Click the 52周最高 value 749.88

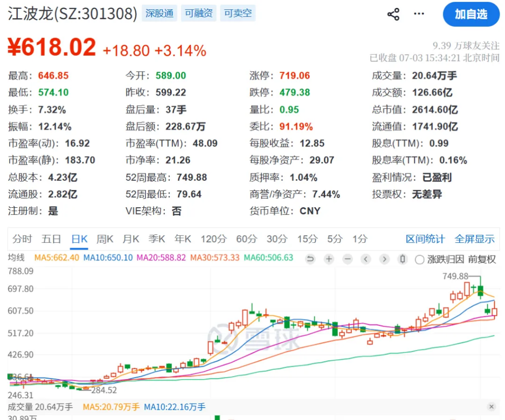click(192, 178)
